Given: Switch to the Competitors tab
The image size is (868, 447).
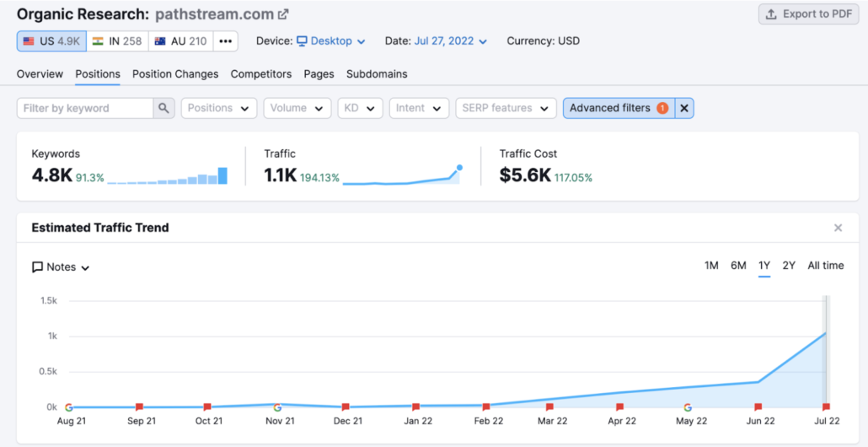Looking at the screenshot, I should [x=261, y=73].
